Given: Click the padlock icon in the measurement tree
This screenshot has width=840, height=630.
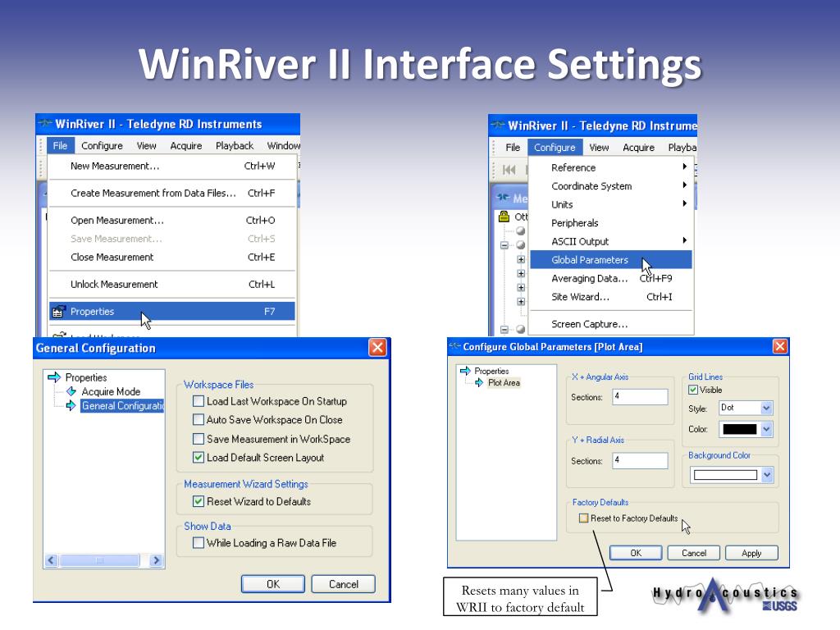Looking at the screenshot, I should click(504, 216).
